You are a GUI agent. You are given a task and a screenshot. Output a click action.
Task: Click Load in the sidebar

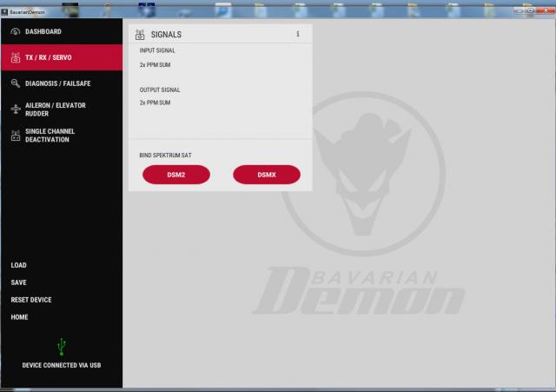pyautogui.click(x=18, y=265)
